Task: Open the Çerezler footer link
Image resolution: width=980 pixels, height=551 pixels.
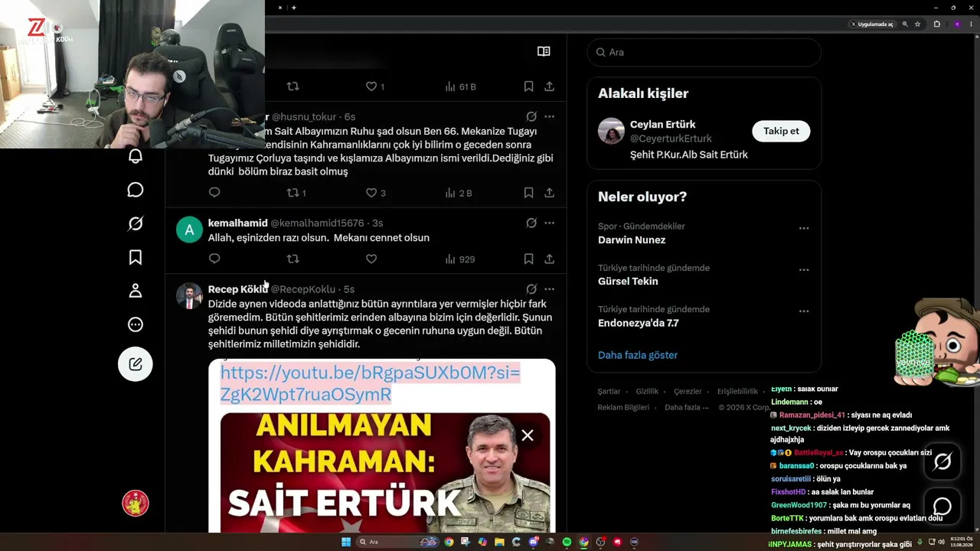Action: (x=688, y=391)
